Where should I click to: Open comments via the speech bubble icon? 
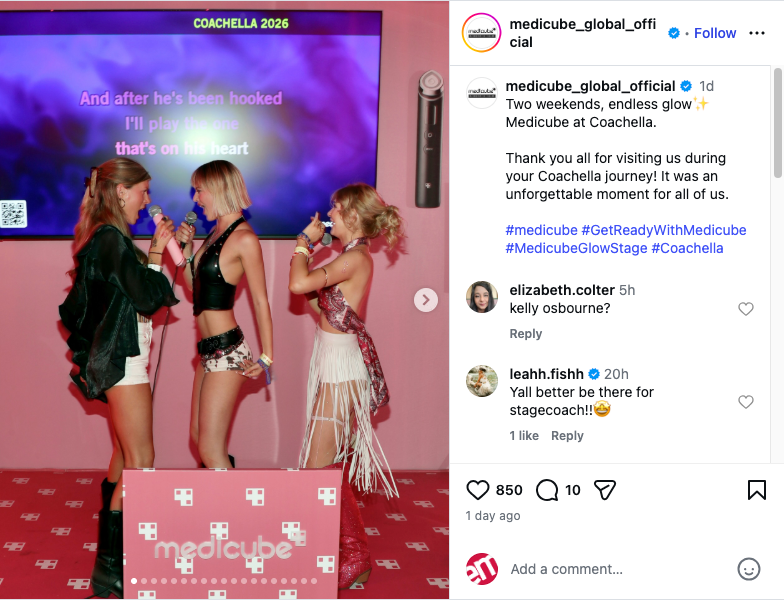[x=546, y=490]
